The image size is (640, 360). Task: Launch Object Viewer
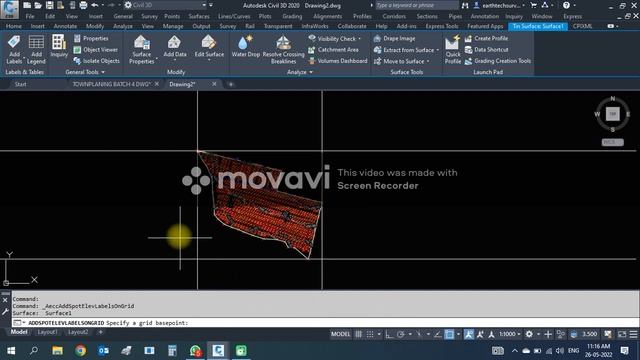point(96,50)
